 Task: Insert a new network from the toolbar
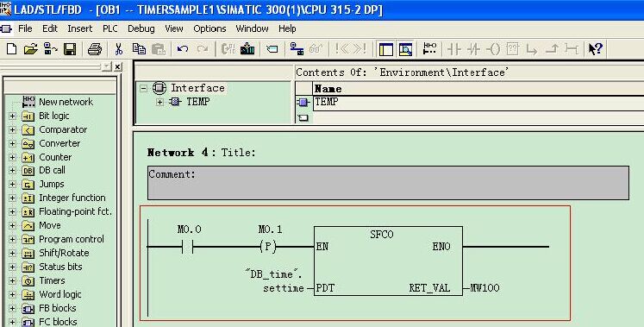point(429,49)
